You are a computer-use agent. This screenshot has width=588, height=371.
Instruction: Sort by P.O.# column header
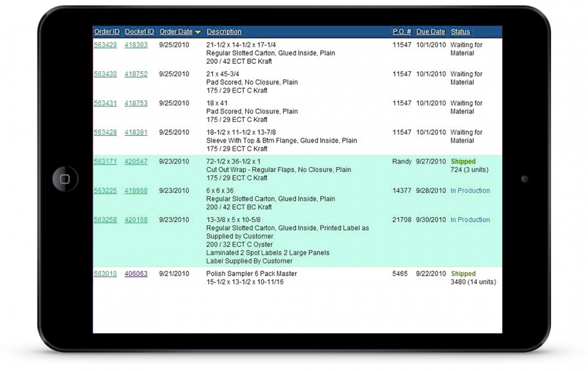[402, 32]
